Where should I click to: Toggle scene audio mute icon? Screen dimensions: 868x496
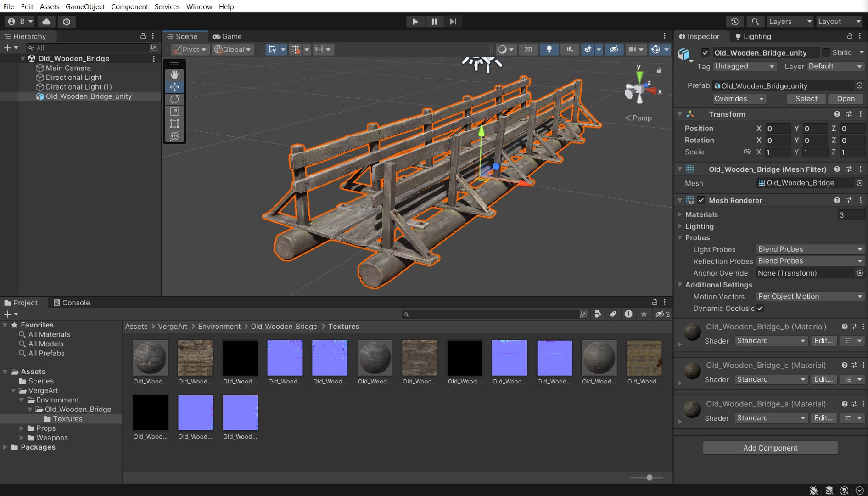pos(570,49)
